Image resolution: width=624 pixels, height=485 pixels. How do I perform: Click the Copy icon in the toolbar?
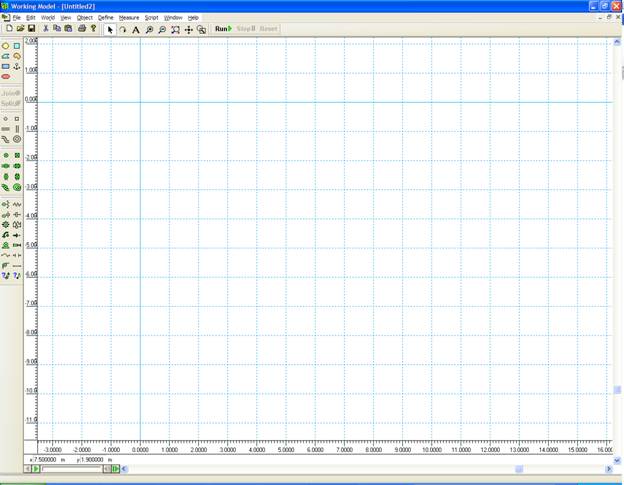pos(57,29)
